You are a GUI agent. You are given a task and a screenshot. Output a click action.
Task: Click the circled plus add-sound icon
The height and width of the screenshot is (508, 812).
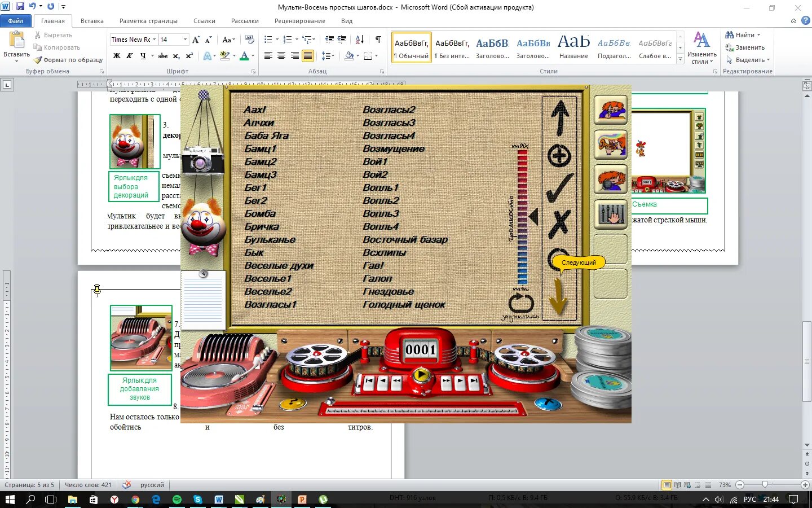coord(559,156)
